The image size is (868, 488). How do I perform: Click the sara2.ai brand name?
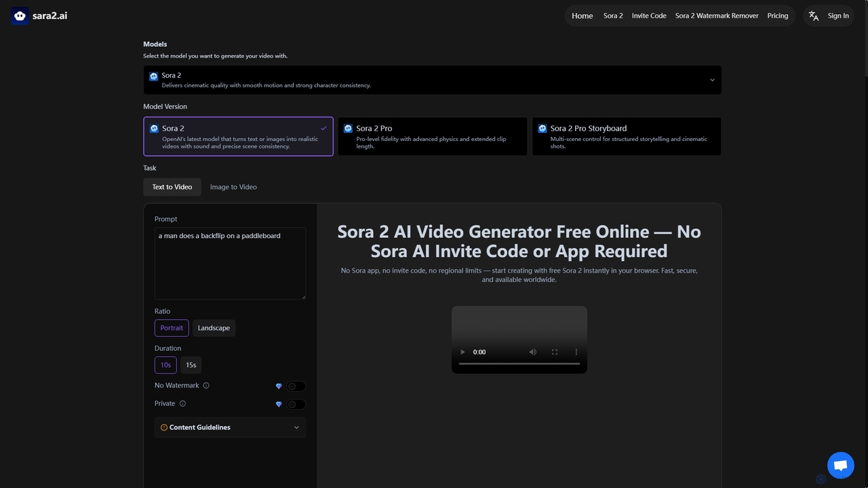pos(50,16)
